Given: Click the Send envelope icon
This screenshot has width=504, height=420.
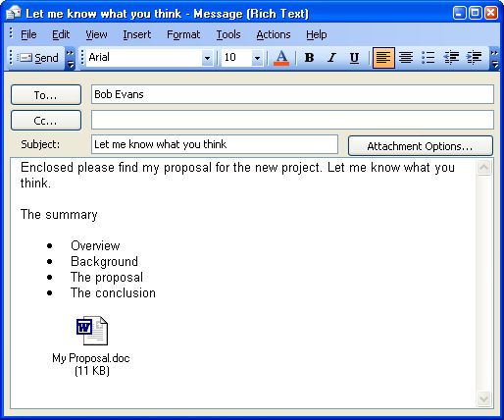Looking at the screenshot, I should [x=25, y=58].
